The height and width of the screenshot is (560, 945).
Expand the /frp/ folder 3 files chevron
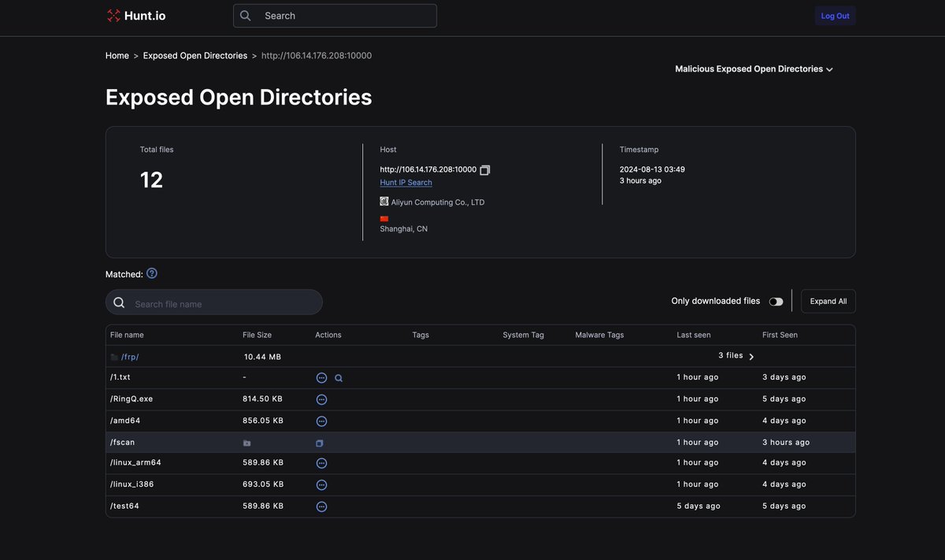coord(751,357)
